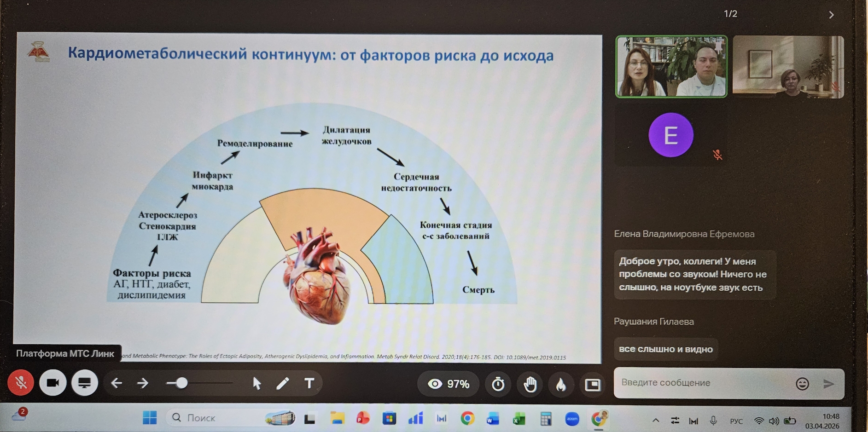Switch layout with the picture-in-picture icon
This screenshot has width=868, height=432.
click(x=592, y=384)
